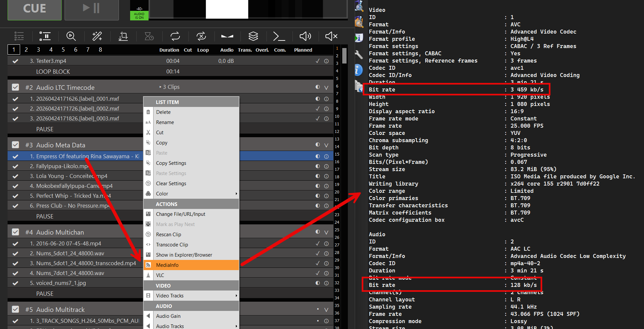Click the muted speaker toolbar icon
The image size is (644, 329).
coord(331,36)
